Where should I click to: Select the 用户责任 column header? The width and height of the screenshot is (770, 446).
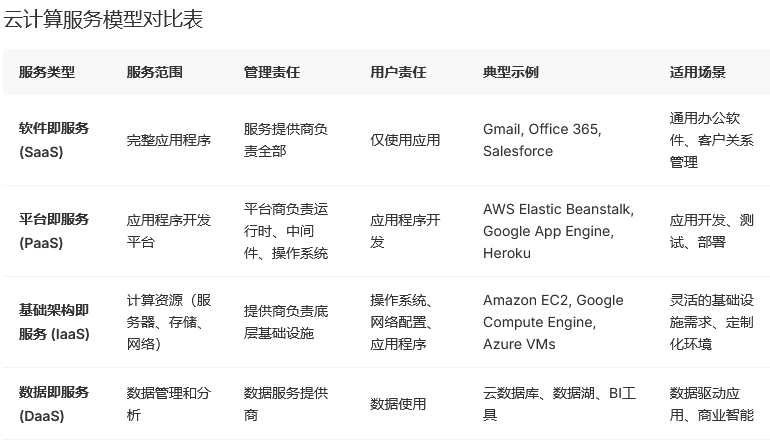tap(398, 72)
